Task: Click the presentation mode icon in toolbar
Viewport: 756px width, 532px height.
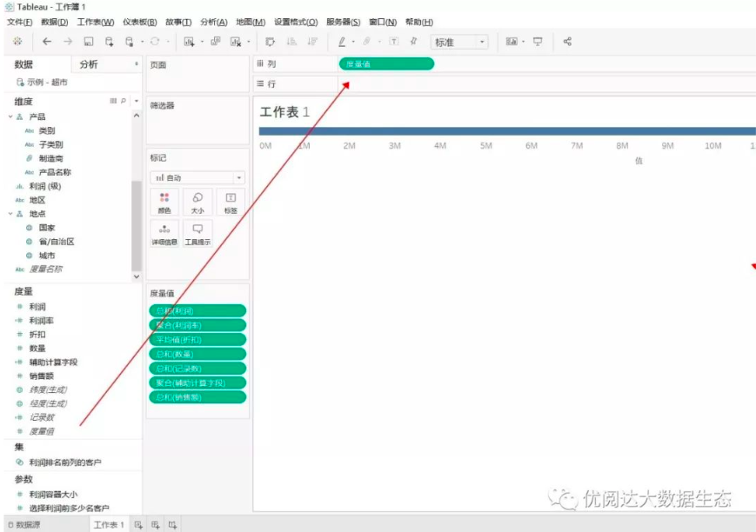Action: [x=538, y=42]
